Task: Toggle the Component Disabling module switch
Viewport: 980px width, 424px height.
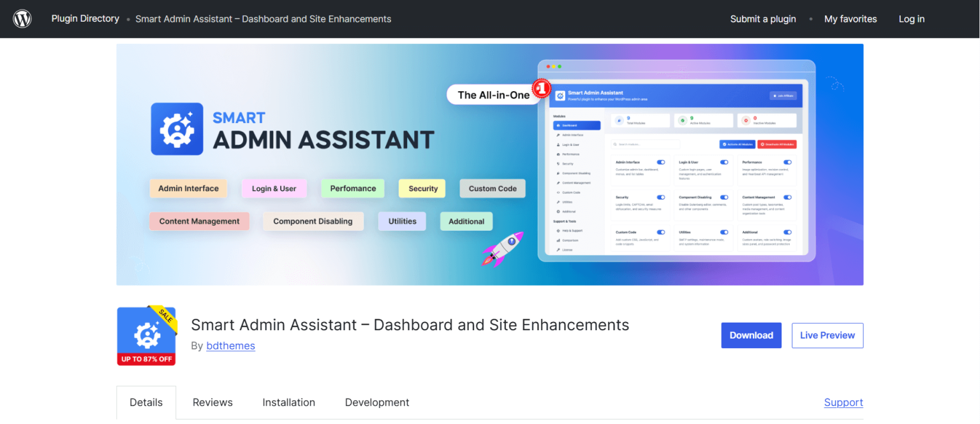Action: (x=724, y=198)
